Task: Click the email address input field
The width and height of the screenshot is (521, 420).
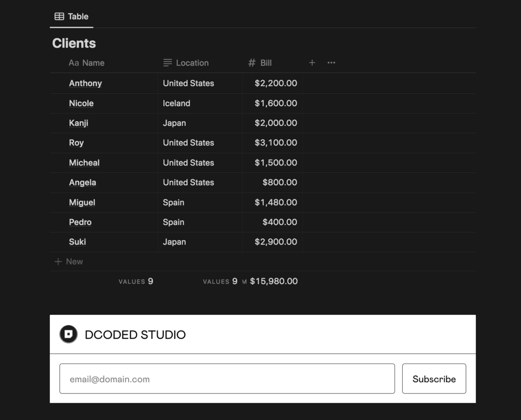Action: point(227,379)
